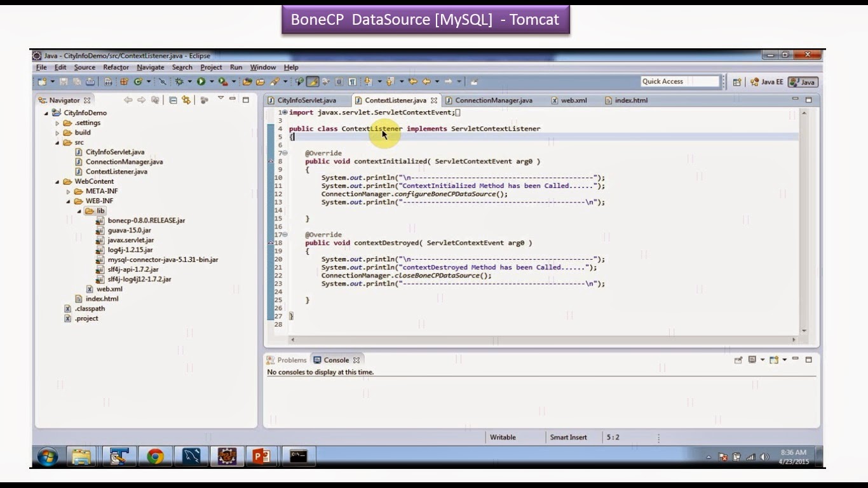The height and width of the screenshot is (488, 868).
Task: Minimize the Navigator panel
Action: click(x=233, y=99)
